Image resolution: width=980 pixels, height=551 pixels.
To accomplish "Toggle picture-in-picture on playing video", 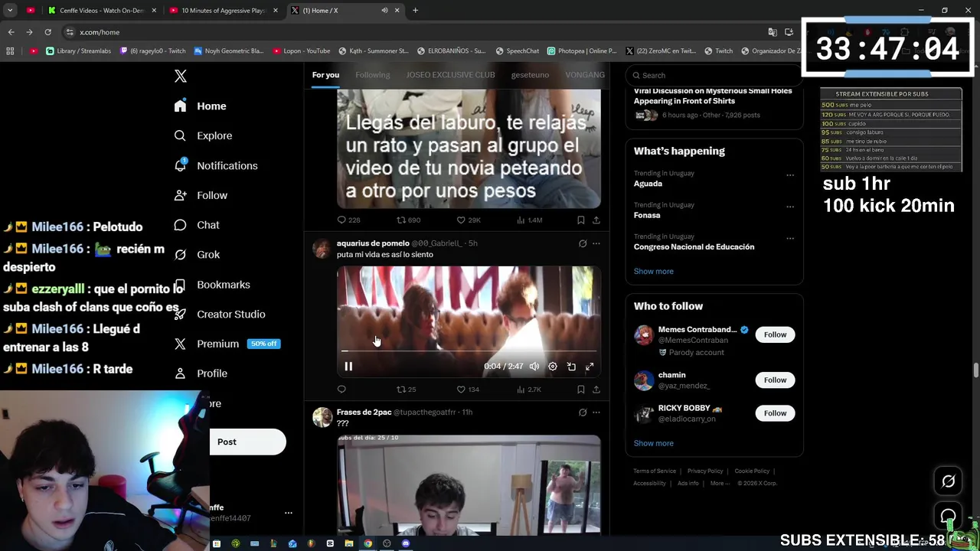I will pos(571,367).
